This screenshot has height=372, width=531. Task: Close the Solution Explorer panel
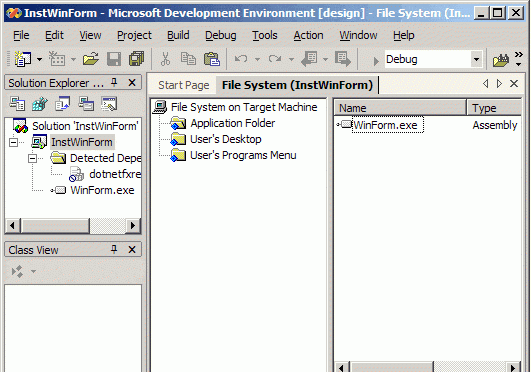[132, 82]
